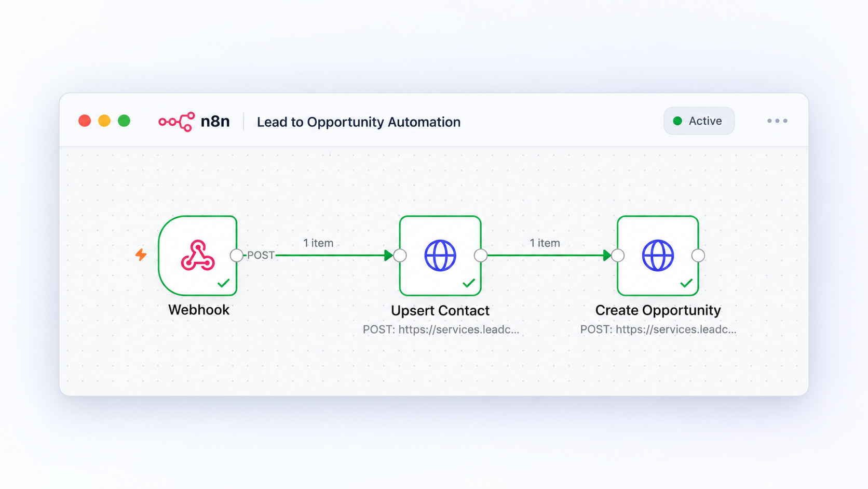
Task: Click the Webhook node success checkmark
Action: 223,283
